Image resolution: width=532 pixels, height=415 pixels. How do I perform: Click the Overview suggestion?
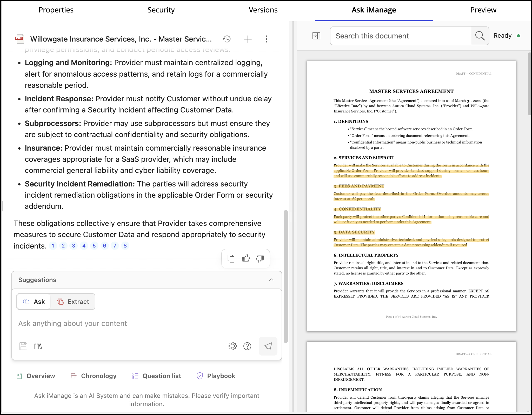[x=36, y=376]
